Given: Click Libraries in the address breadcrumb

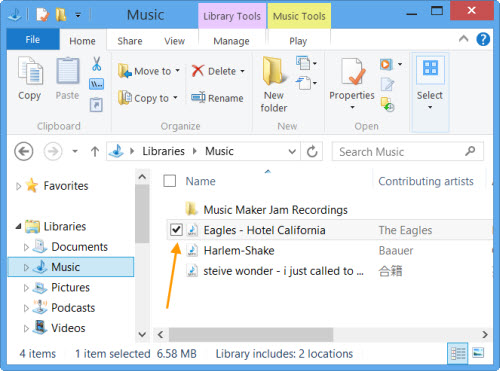Looking at the screenshot, I should [x=163, y=151].
